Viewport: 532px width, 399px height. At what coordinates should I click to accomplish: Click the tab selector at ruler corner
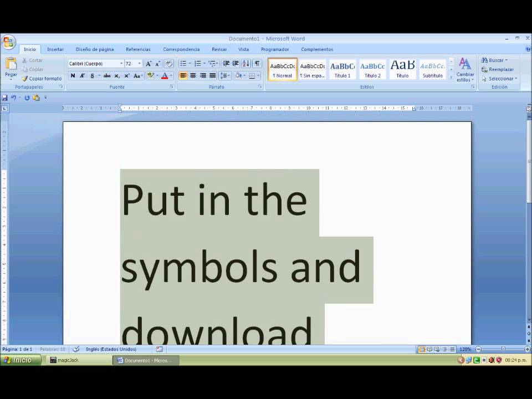tap(4, 108)
